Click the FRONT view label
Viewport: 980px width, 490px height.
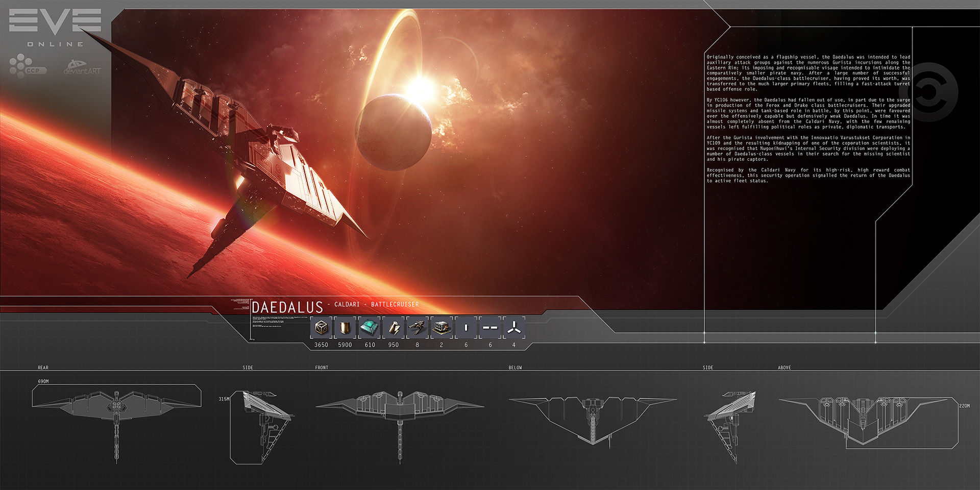[x=322, y=367]
